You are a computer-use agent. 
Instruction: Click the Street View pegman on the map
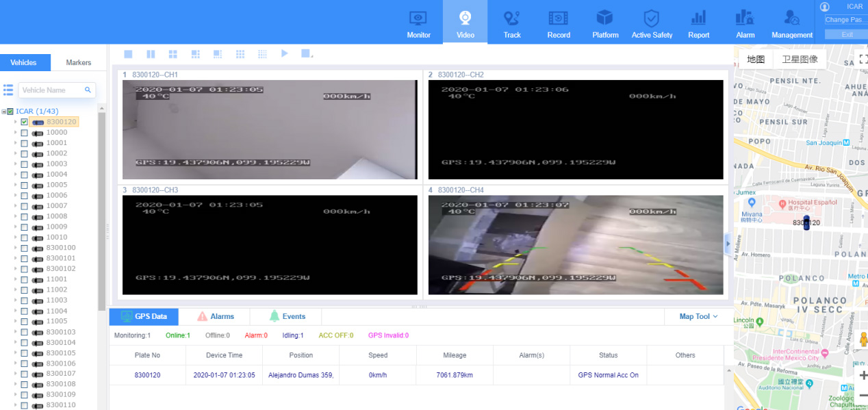[863, 340]
